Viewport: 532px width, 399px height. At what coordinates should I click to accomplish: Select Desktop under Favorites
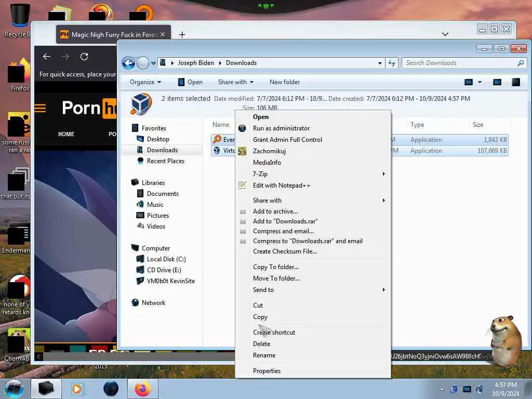tap(158, 139)
